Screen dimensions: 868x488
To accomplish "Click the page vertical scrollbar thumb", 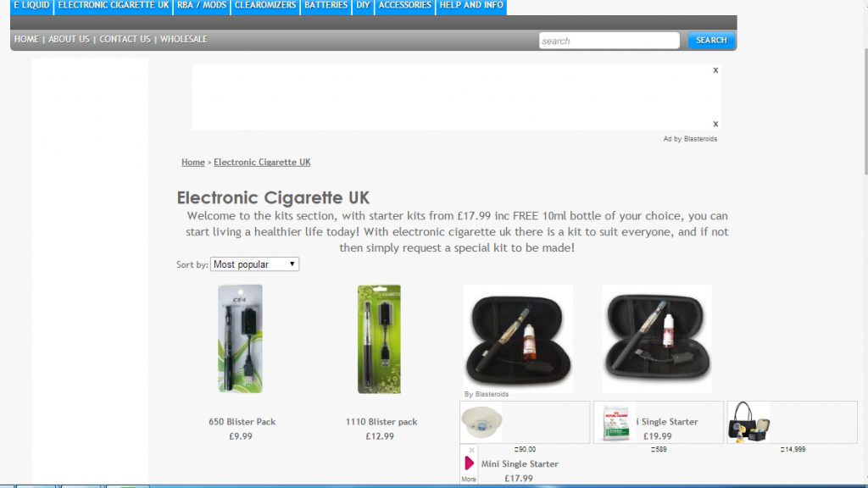I will click(x=865, y=111).
